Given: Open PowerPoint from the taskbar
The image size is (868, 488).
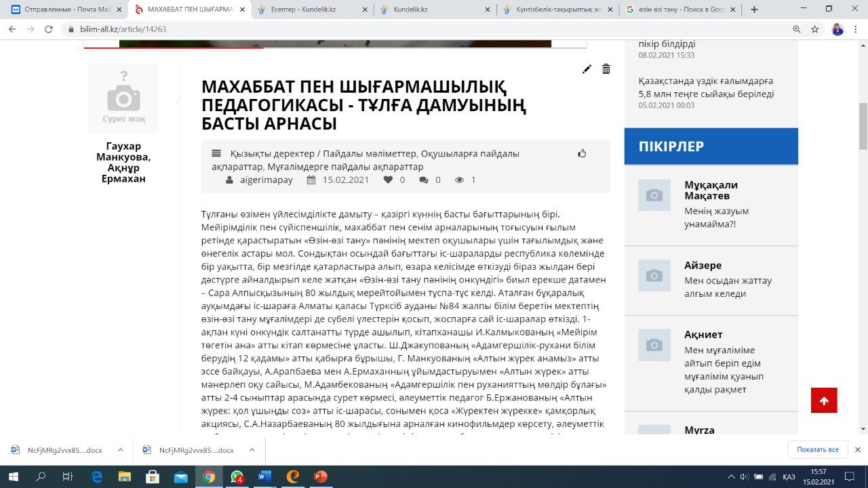Looking at the screenshot, I should tap(320, 476).
